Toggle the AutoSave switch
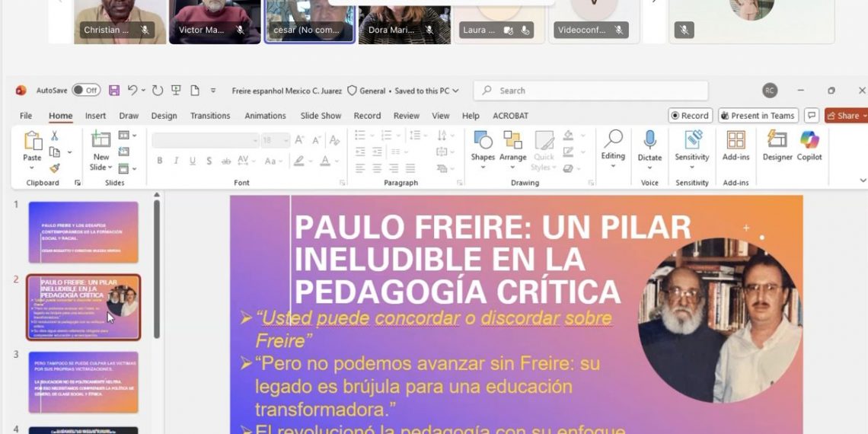This screenshot has width=868, height=434. pyautogui.click(x=86, y=91)
